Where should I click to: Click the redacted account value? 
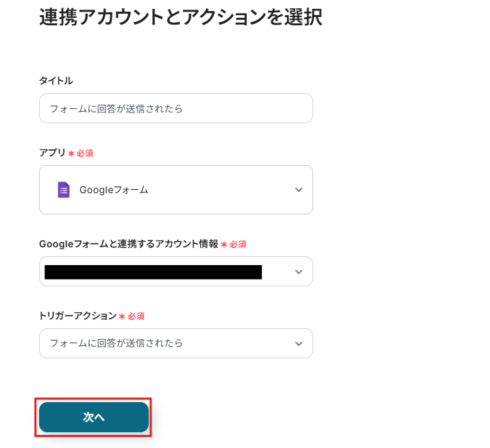pyautogui.click(x=153, y=272)
